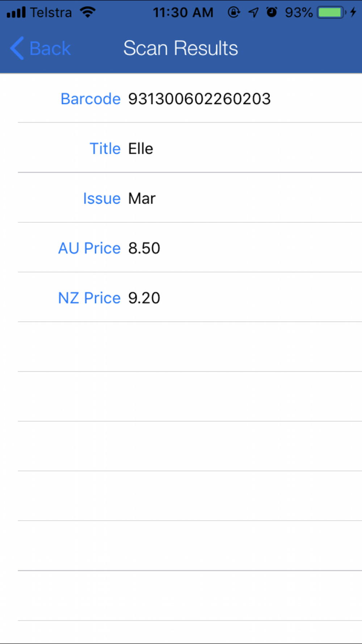
Task: Tap the 11:30 AM clock
Action: point(183,13)
